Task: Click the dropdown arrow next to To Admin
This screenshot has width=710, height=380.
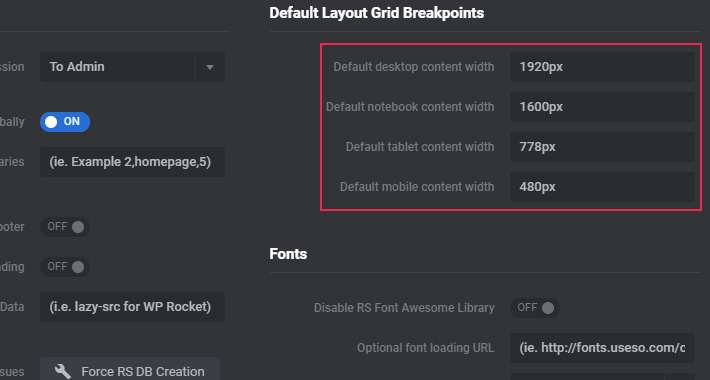Action: [x=210, y=67]
